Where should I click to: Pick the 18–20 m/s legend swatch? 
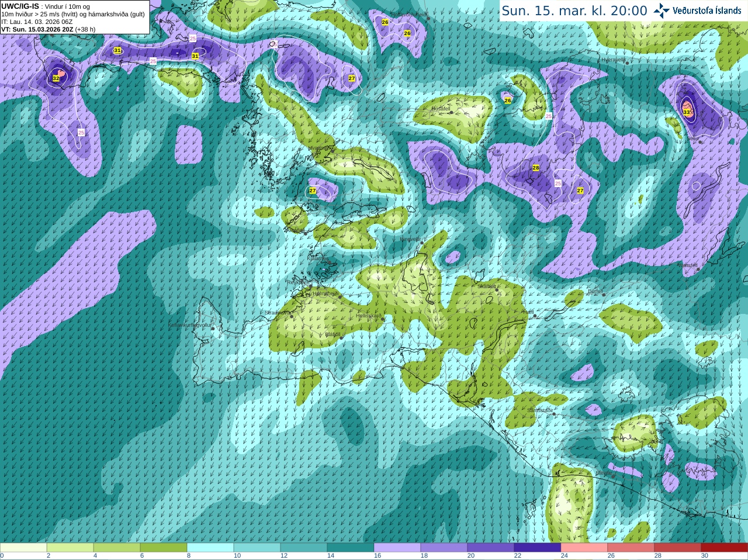coord(444,548)
